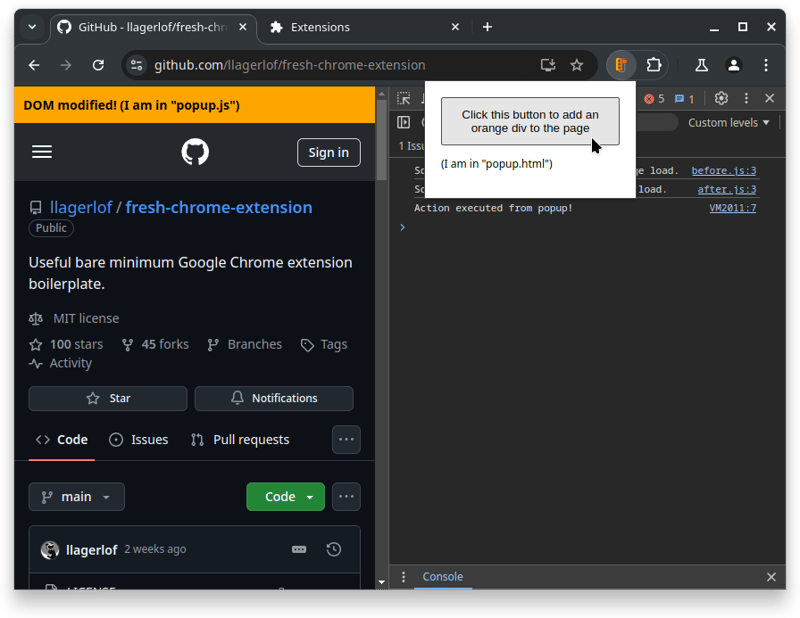This screenshot has height=618, width=800.
Task: Open the VM2011:7 source link
Action: [733, 208]
